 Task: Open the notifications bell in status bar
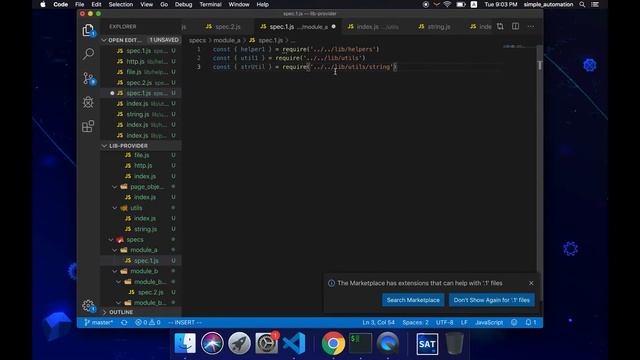(531, 322)
